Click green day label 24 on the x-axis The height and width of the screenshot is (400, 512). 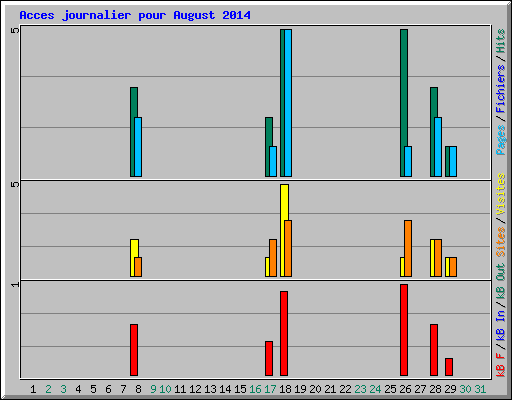tap(375, 389)
